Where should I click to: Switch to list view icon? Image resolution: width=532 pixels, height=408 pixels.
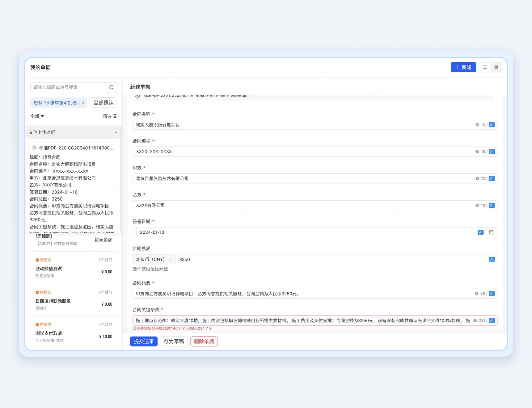click(x=485, y=67)
